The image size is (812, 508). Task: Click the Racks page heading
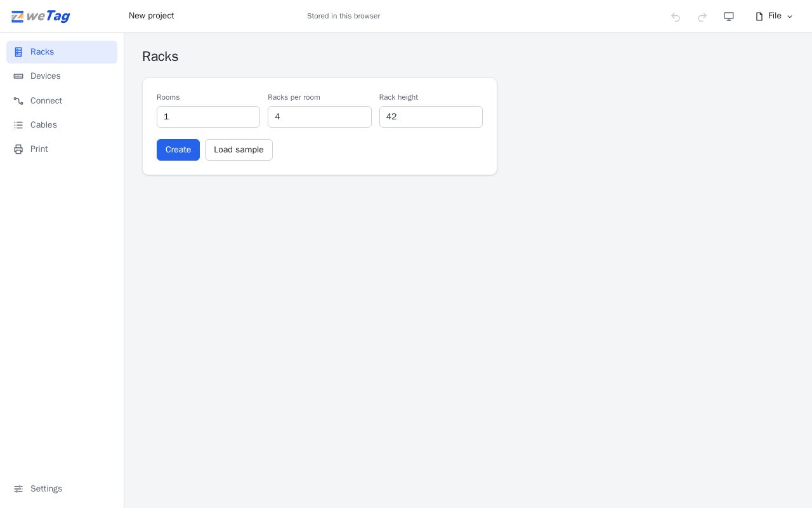[160, 57]
